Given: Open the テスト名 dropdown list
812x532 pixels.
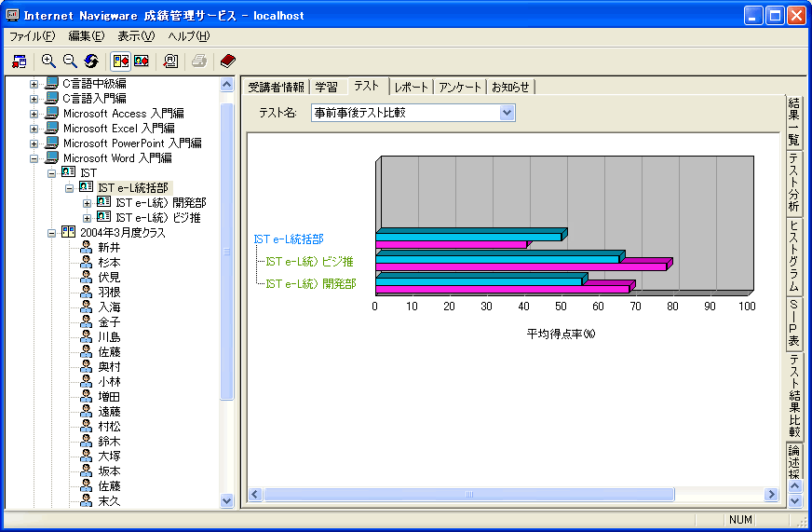Looking at the screenshot, I should (x=507, y=113).
